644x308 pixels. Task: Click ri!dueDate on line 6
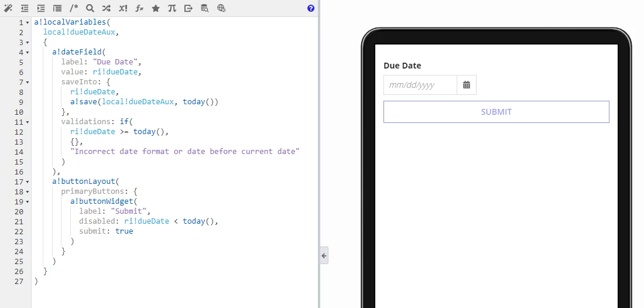[115, 72]
